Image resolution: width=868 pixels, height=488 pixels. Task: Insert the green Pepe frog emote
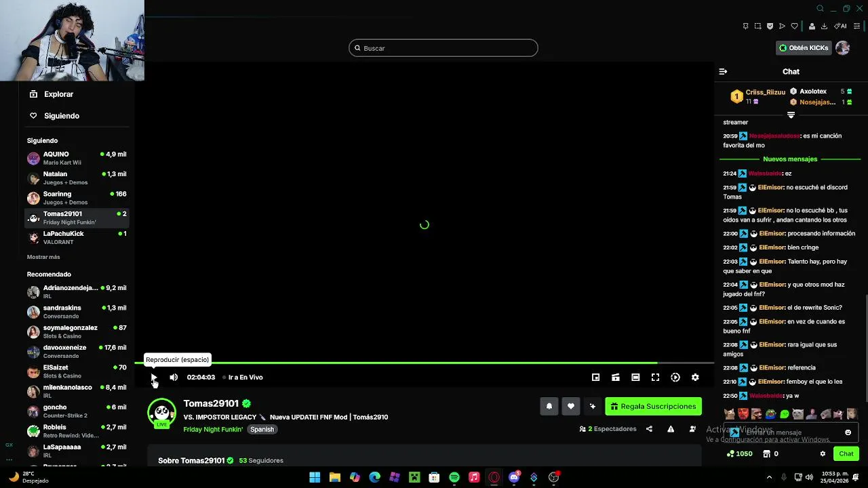click(770, 414)
